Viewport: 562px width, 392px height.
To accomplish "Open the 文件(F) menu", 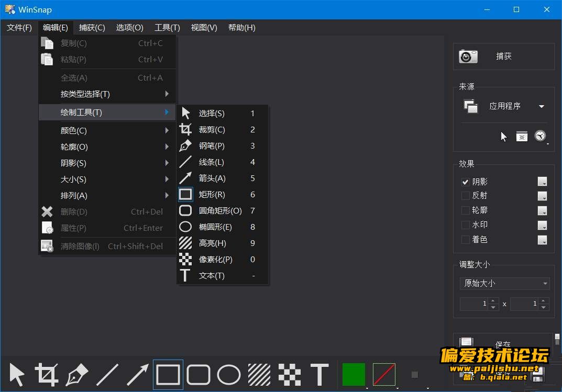I will [19, 28].
